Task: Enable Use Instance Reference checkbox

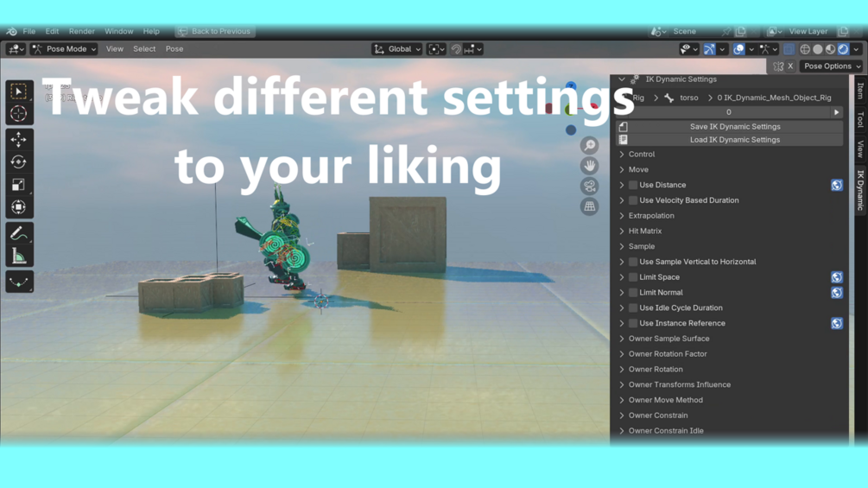Action: coord(633,324)
